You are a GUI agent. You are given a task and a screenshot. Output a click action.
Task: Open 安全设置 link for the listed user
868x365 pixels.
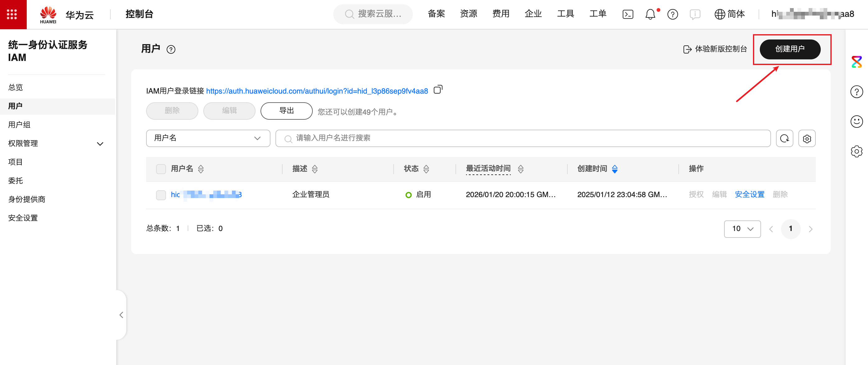click(749, 194)
